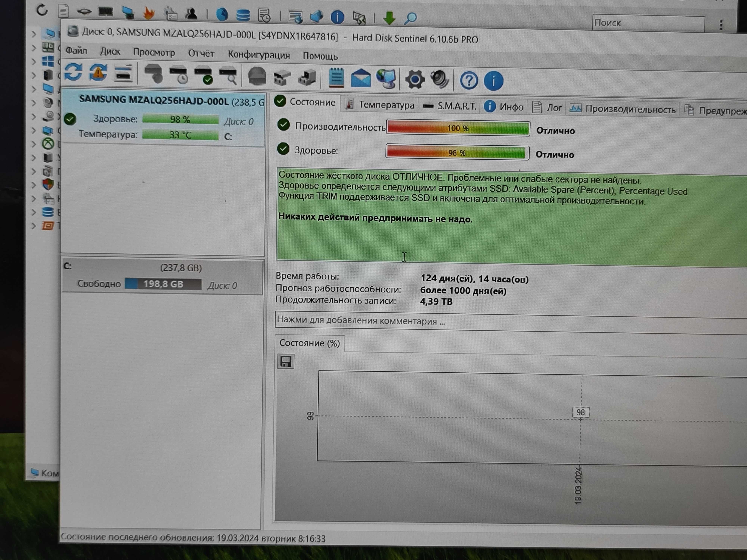
Task: Click the Поиск search field
Action: [648, 23]
